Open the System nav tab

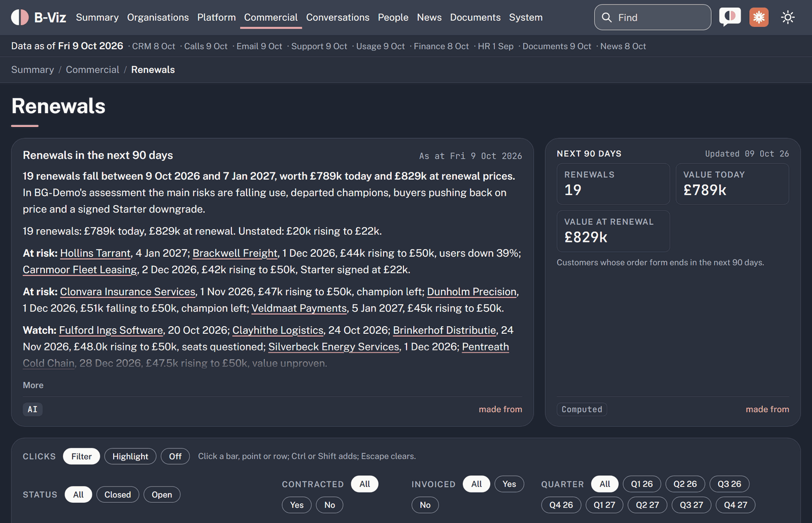pos(526,17)
